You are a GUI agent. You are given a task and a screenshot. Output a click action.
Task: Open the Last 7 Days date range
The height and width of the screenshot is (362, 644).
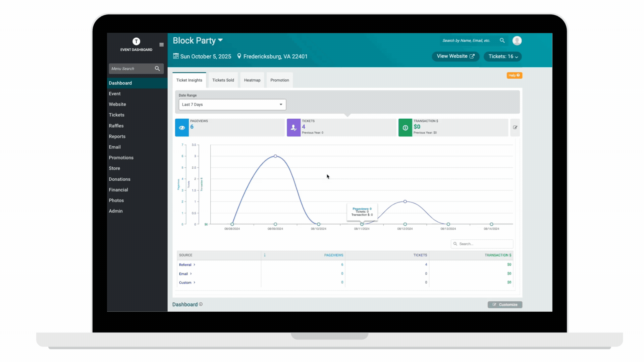tap(232, 105)
